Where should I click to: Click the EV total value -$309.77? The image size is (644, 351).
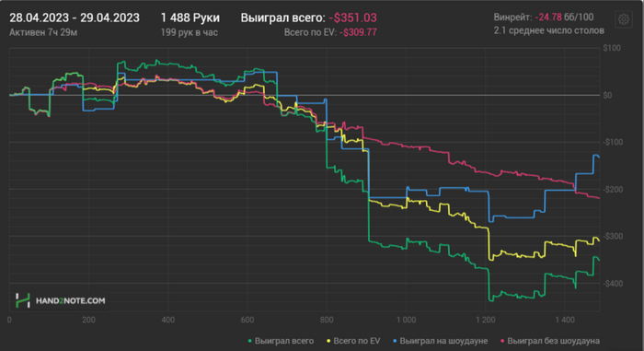coord(358,32)
